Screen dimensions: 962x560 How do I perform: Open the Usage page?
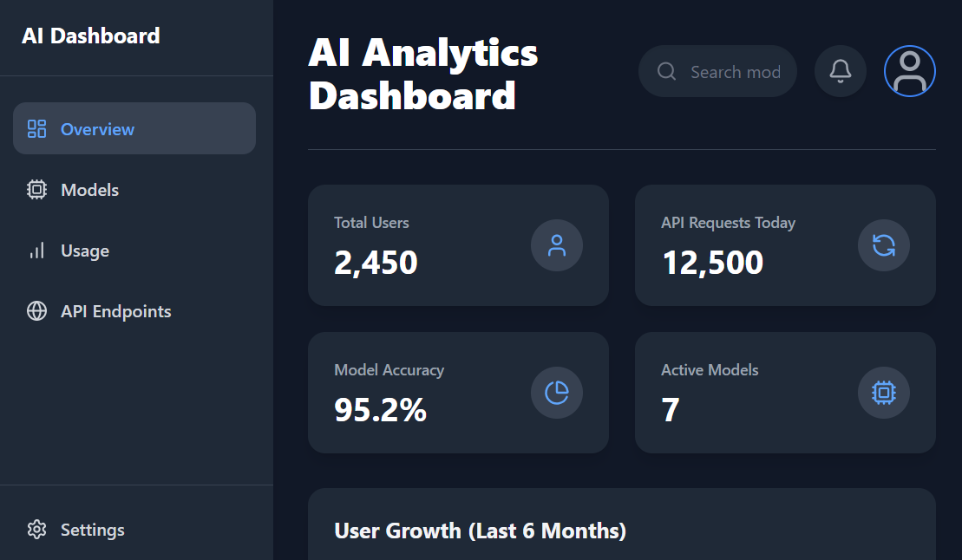[84, 250]
